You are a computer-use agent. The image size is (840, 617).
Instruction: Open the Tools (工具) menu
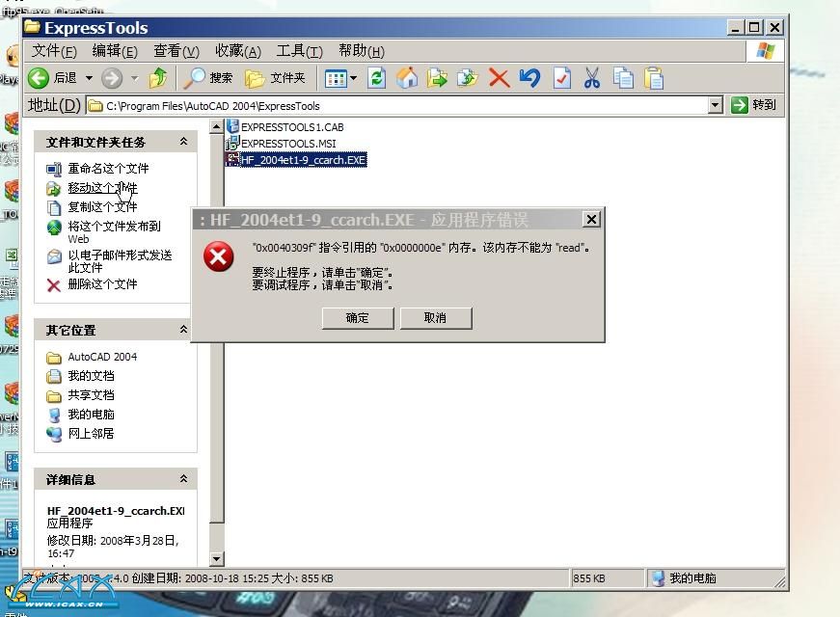[300, 51]
